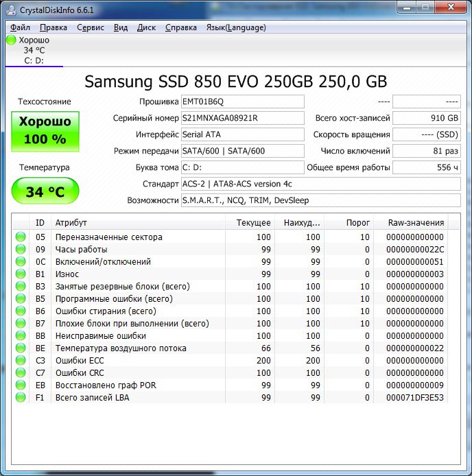Click the status icon for Всего записей LBA
The image size is (472, 476).
(21, 398)
